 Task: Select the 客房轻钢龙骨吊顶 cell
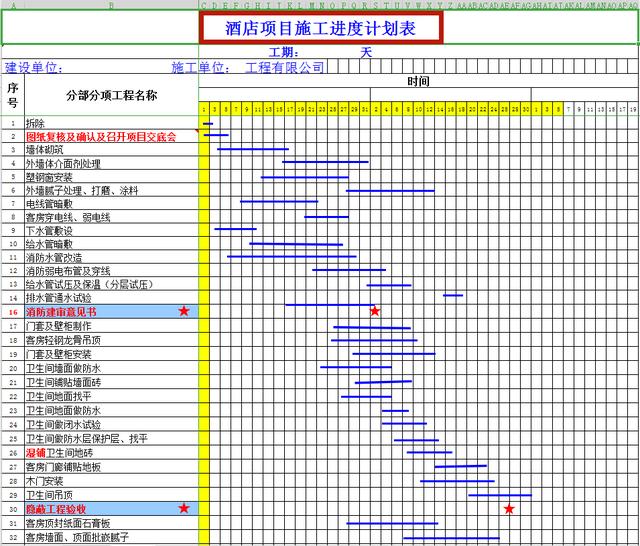[111, 340]
